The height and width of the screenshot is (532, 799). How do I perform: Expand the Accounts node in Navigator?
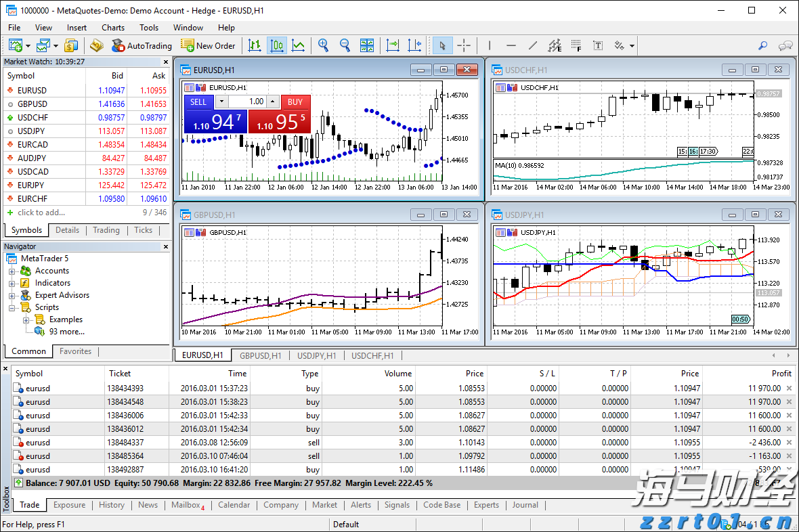tap(12, 271)
